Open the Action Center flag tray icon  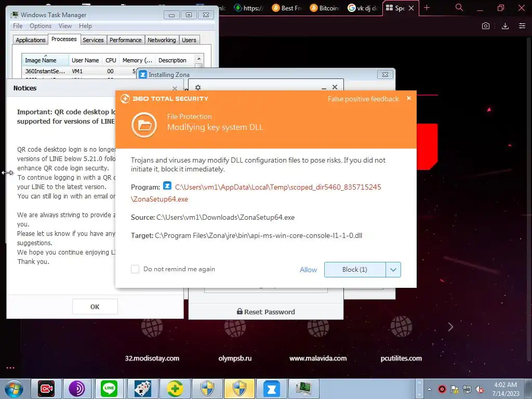click(x=454, y=389)
